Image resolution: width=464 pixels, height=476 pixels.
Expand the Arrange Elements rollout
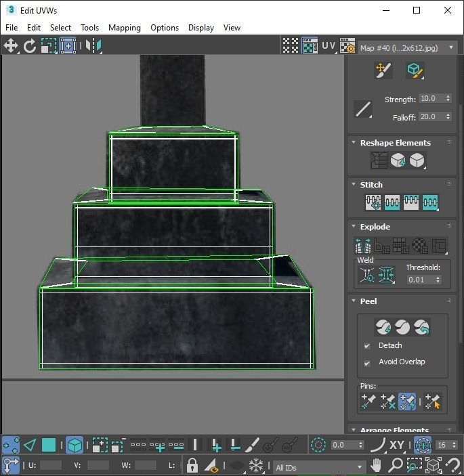tap(354, 430)
